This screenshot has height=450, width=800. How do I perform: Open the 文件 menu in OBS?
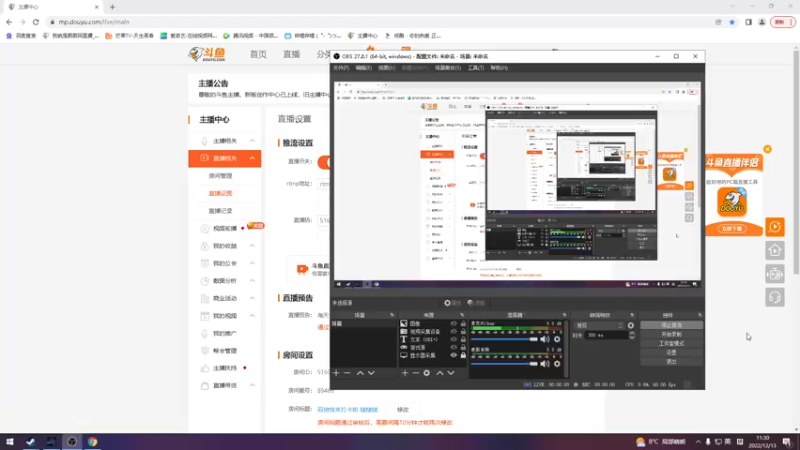point(341,68)
